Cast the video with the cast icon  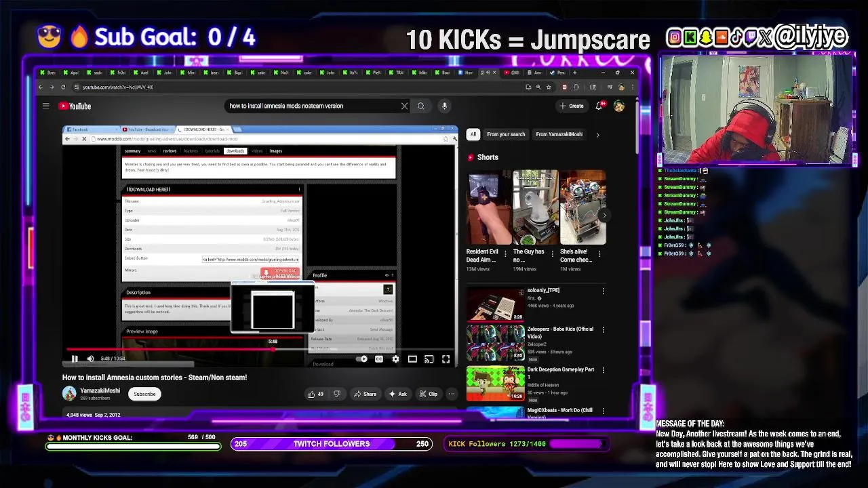point(429,359)
